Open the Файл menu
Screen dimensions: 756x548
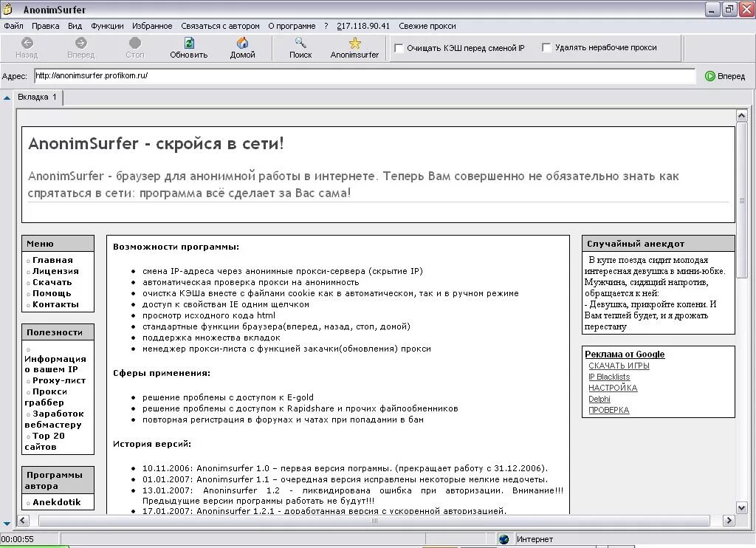click(13, 26)
